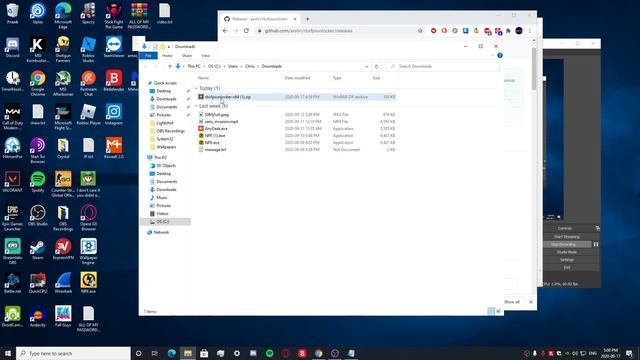The image size is (640, 360).
Task: Select the OBS Studio desktop icon
Action: (38, 216)
